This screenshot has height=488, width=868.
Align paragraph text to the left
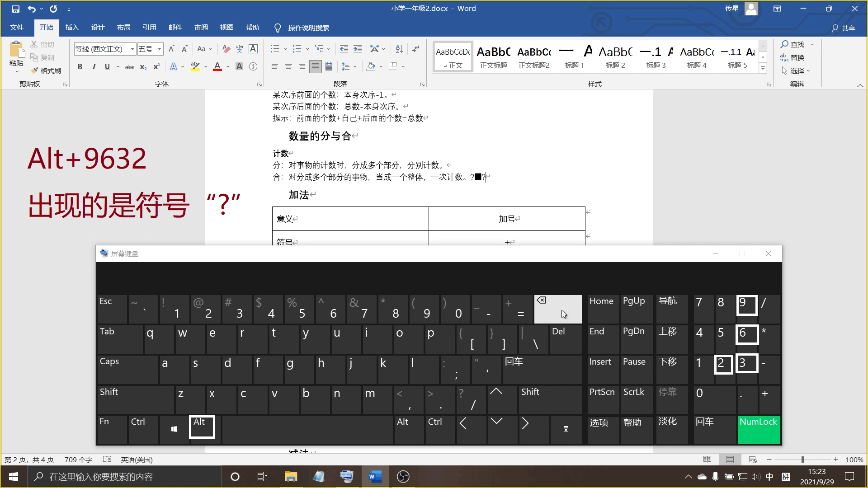275,67
